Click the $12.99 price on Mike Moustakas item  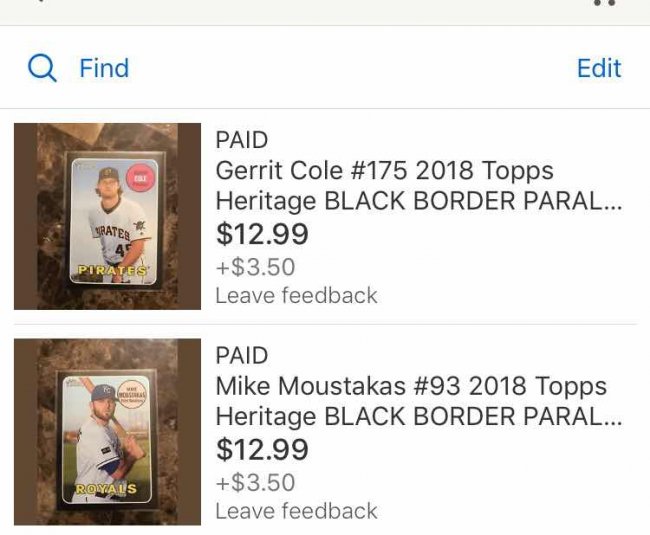tap(262, 450)
